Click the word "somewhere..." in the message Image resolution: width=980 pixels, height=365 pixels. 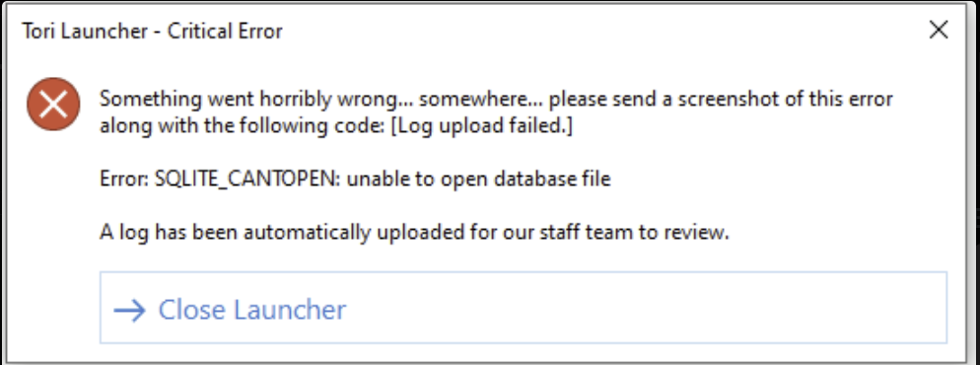[x=476, y=99]
